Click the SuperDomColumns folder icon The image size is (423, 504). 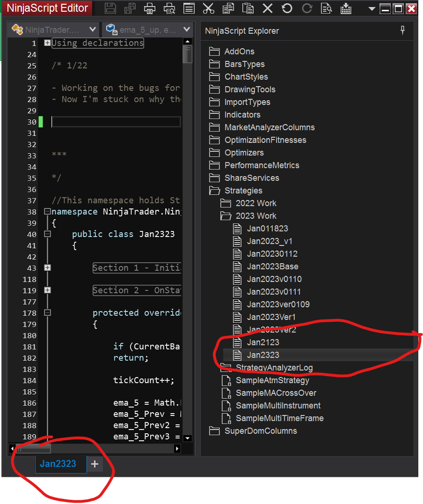click(x=214, y=431)
